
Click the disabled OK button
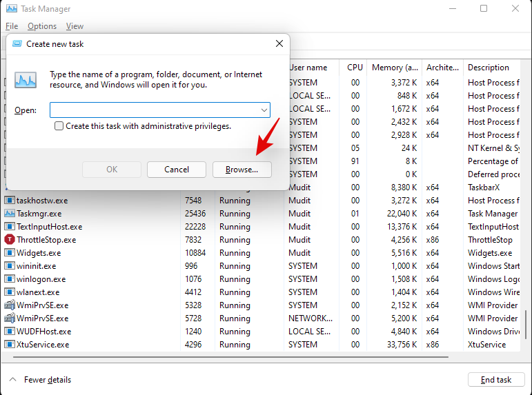coord(112,170)
